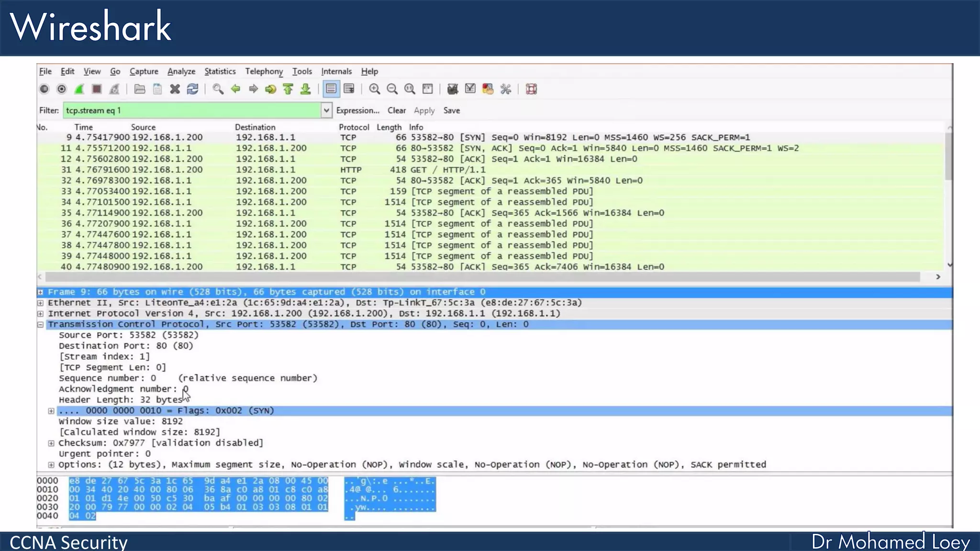Click the packet list horizontal scrollbar
The height and width of the screenshot is (551, 980).
(x=479, y=277)
